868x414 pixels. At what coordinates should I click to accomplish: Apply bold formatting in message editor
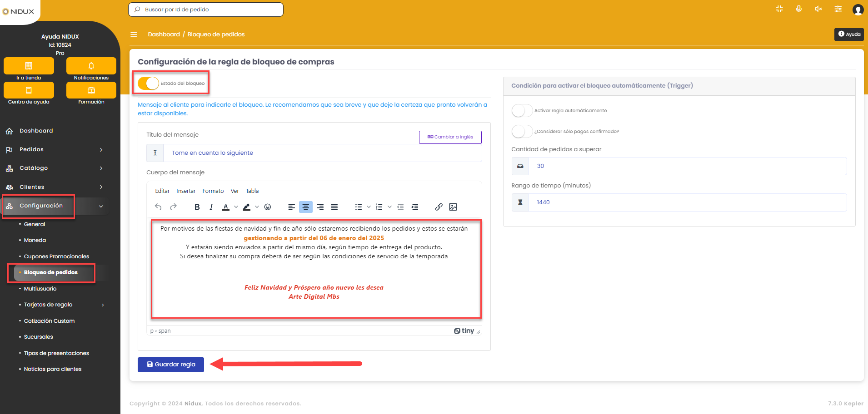pyautogui.click(x=197, y=207)
